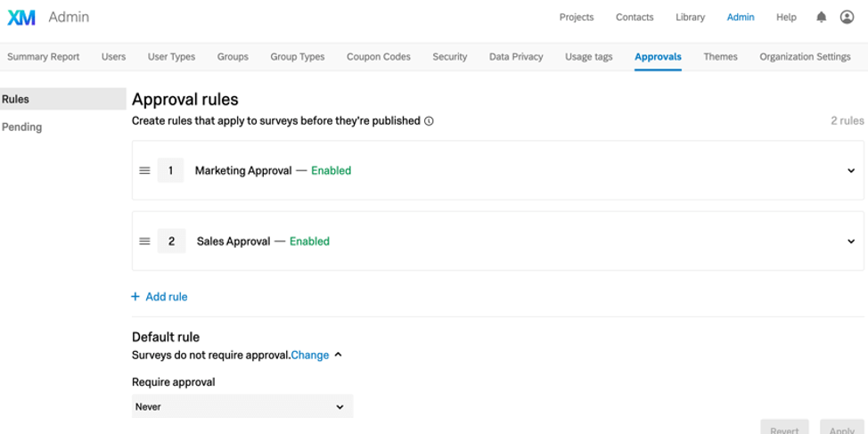Viewport: 868px width, 434px height.
Task: Open the Require approval Never dropdown
Action: (242, 406)
